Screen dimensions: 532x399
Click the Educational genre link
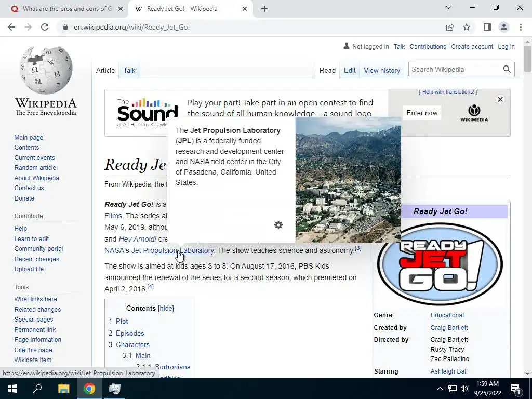(x=447, y=315)
